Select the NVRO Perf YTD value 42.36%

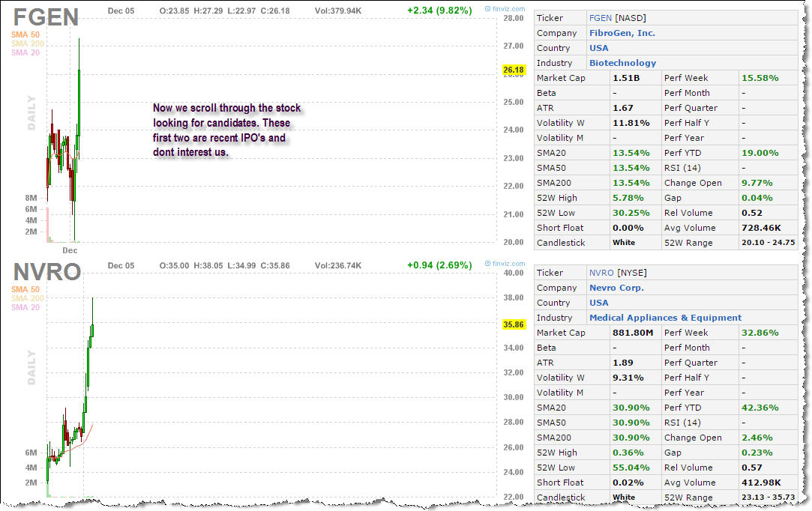pos(760,408)
